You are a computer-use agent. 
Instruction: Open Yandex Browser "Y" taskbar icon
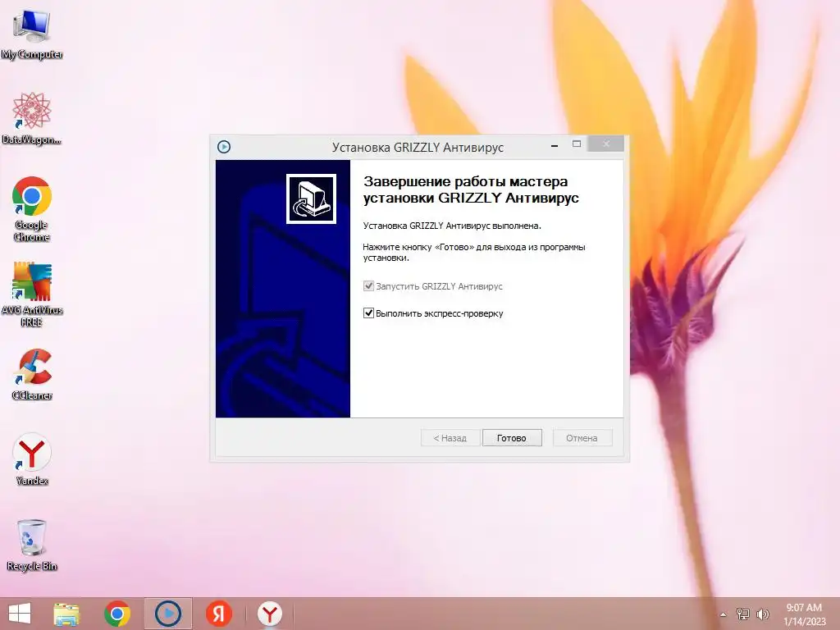269,614
